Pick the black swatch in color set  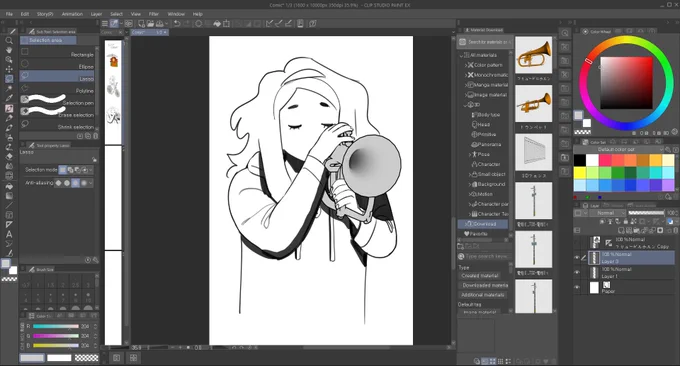coord(580,160)
